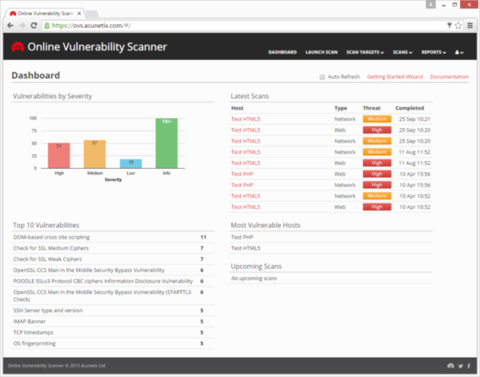Screen dimensions: 480x377
Task: Expand the Scan Targets dropdown menu
Action: coord(365,52)
